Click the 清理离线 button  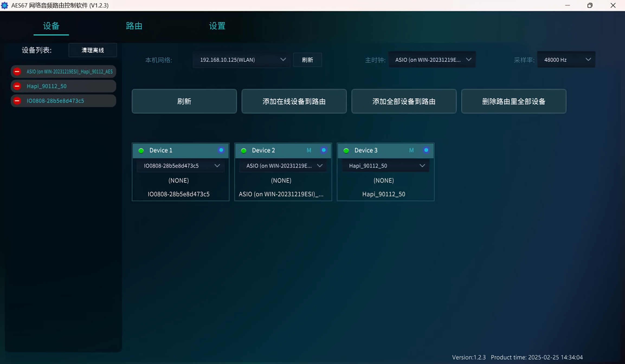tap(93, 50)
